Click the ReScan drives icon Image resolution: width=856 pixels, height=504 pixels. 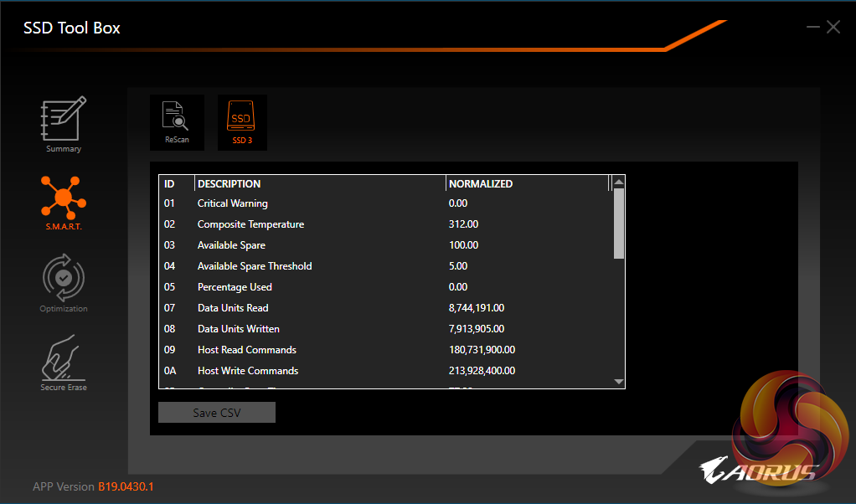[x=177, y=122]
